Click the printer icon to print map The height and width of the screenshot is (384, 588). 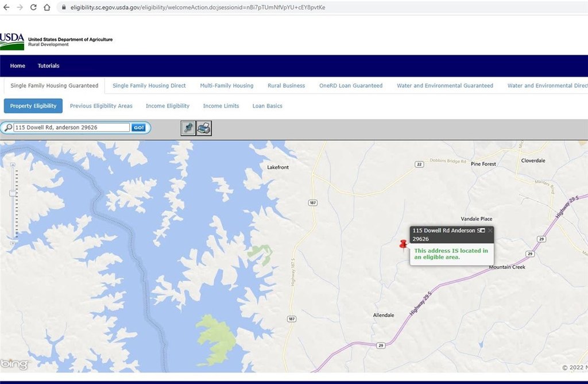[x=204, y=128]
